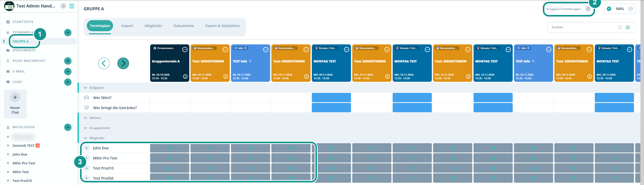Go to previous appointments with the left arrow
Viewport: 644px width, 185px height.
pyautogui.click(x=104, y=63)
